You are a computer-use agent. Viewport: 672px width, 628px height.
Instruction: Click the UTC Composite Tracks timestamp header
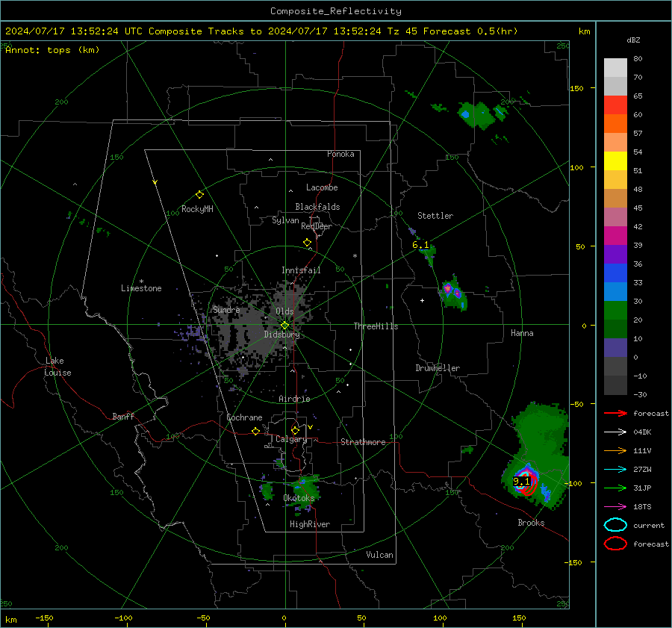(x=261, y=31)
